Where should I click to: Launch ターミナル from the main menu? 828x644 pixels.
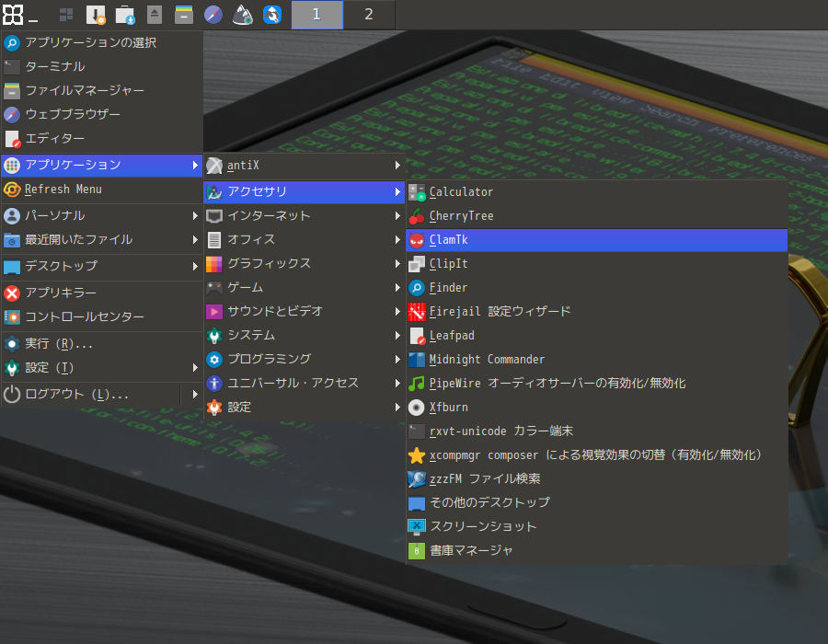point(102,66)
